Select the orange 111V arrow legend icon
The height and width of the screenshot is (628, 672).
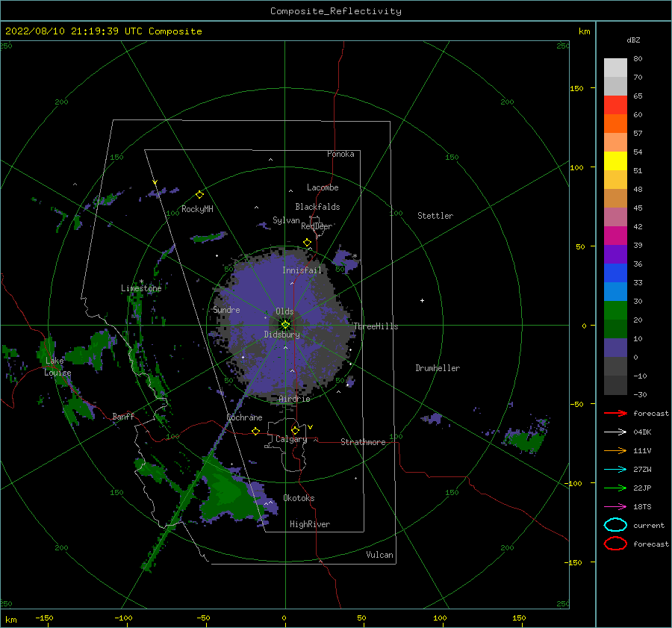(615, 450)
